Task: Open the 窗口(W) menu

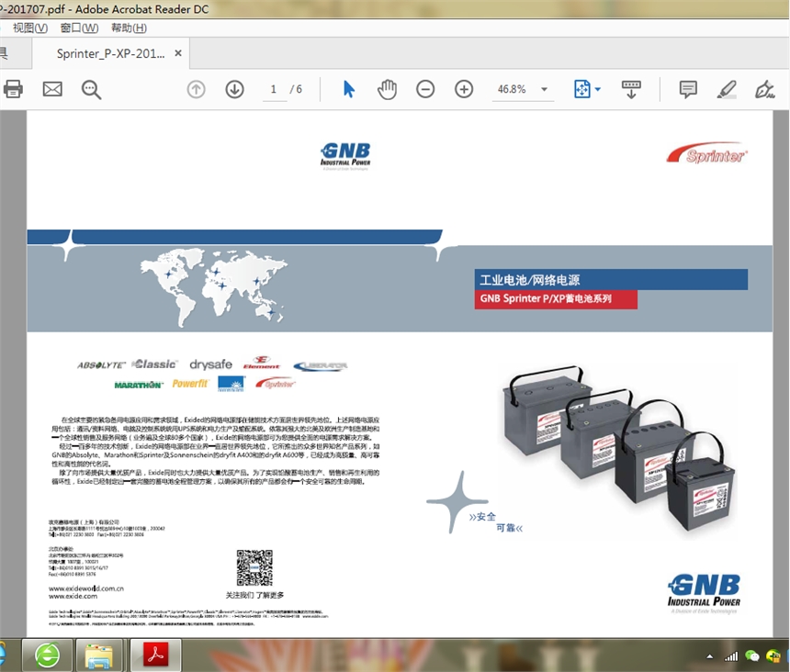Action: click(79, 28)
